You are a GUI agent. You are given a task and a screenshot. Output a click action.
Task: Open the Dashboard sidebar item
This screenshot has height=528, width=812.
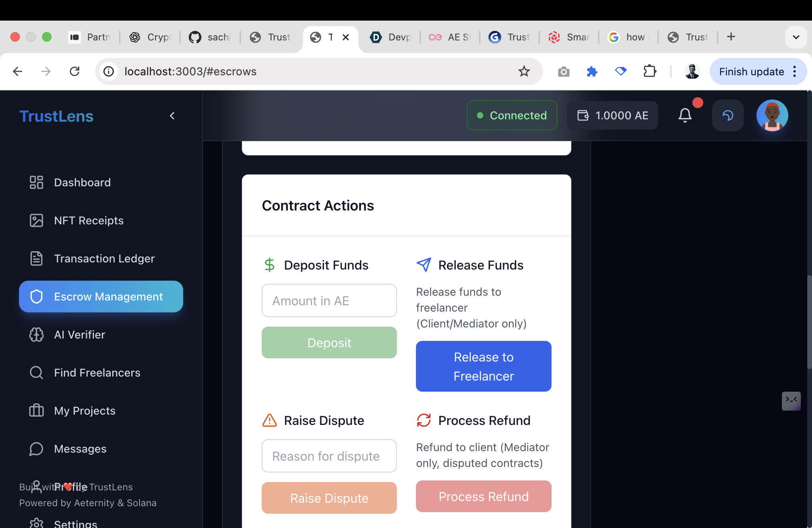(82, 182)
